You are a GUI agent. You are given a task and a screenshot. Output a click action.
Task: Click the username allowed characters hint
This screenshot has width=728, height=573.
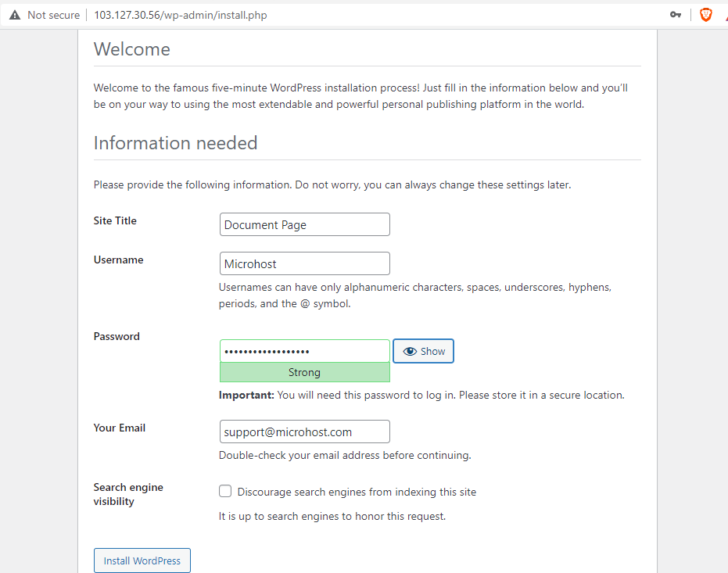click(415, 295)
